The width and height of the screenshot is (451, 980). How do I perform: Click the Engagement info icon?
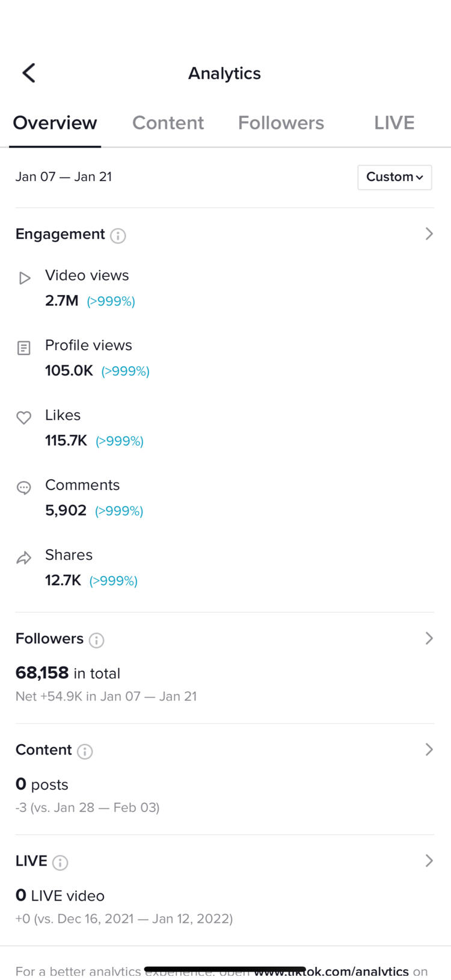[x=118, y=235]
